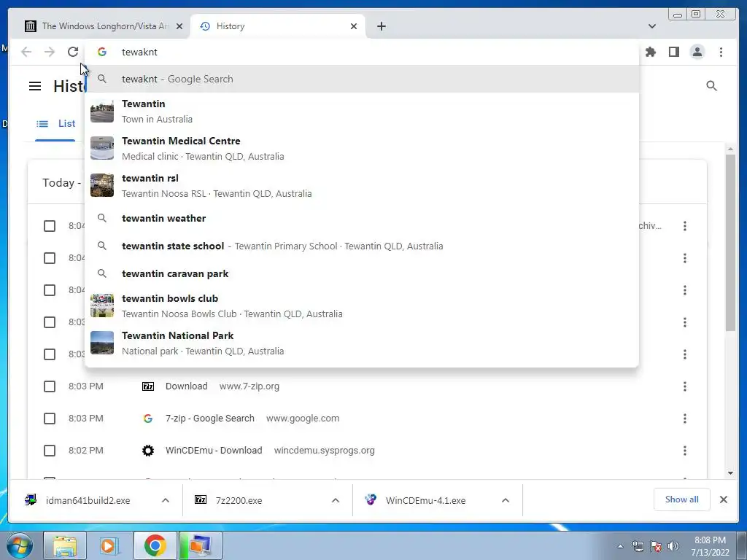Open the Download www.7-zip.org history link
This screenshot has width=747, height=560.
(186, 386)
